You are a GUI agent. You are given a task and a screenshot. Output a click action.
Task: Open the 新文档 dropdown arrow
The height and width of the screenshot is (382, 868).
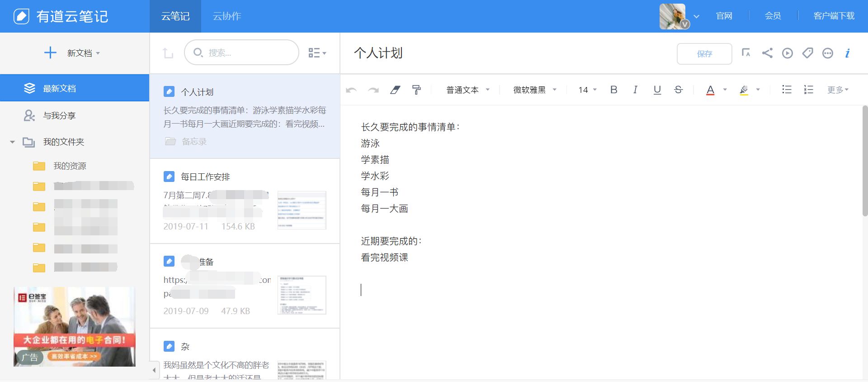pyautogui.click(x=98, y=53)
